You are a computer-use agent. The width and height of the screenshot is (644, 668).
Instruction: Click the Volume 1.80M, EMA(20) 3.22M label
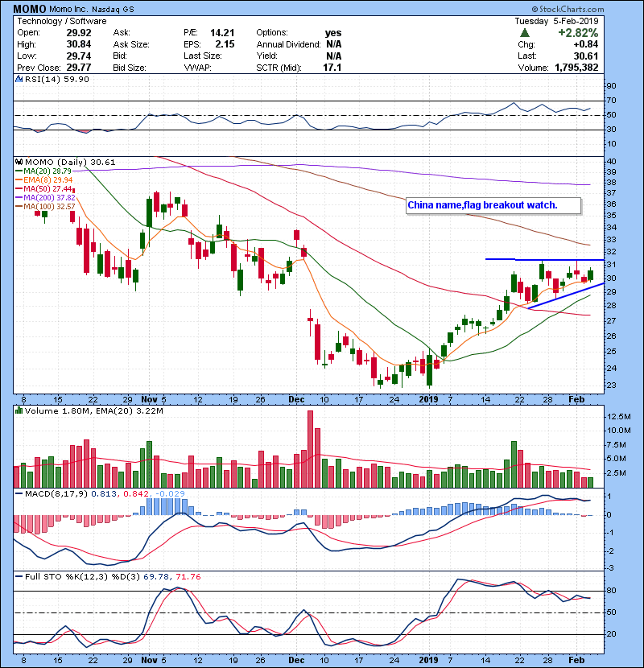(x=93, y=410)
